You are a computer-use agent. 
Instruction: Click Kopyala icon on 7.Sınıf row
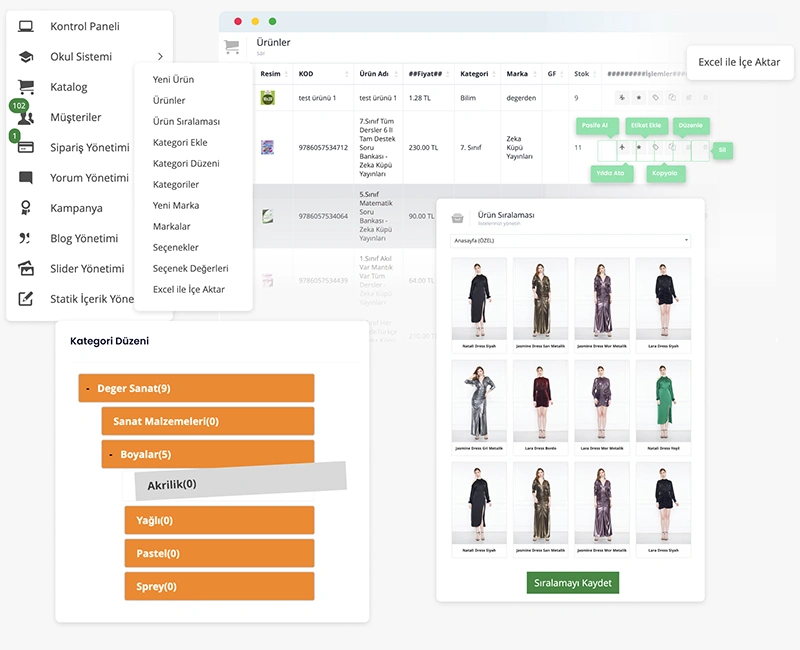[672, 147]
